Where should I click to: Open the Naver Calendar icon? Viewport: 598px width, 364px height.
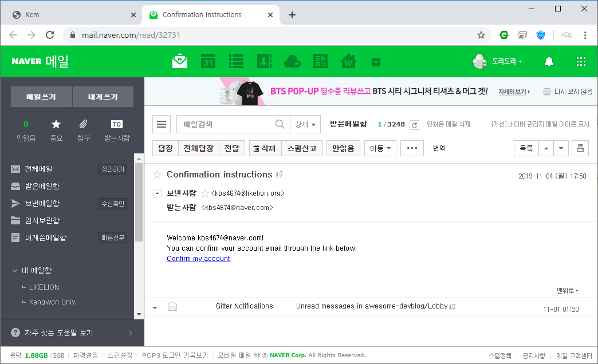pyautogui.click(x=208, y=61)
